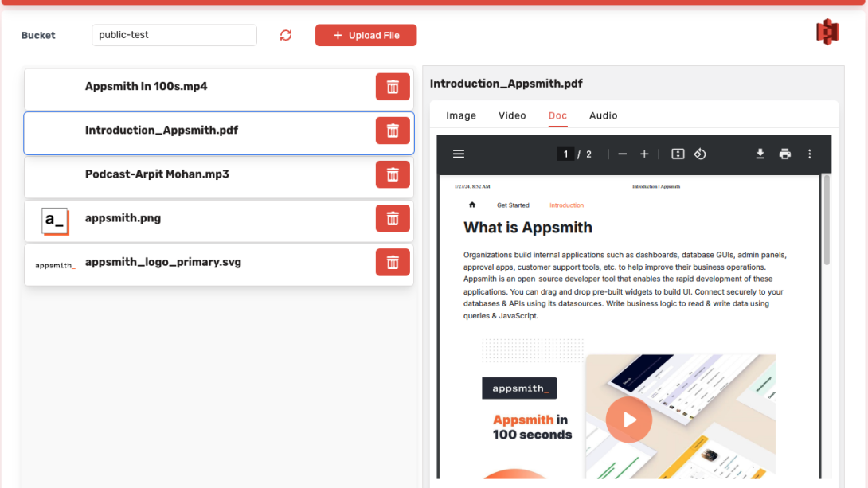Zoom out on the PDF page
Viewport: 868px width, 488px height.
[x=622, y=154]
